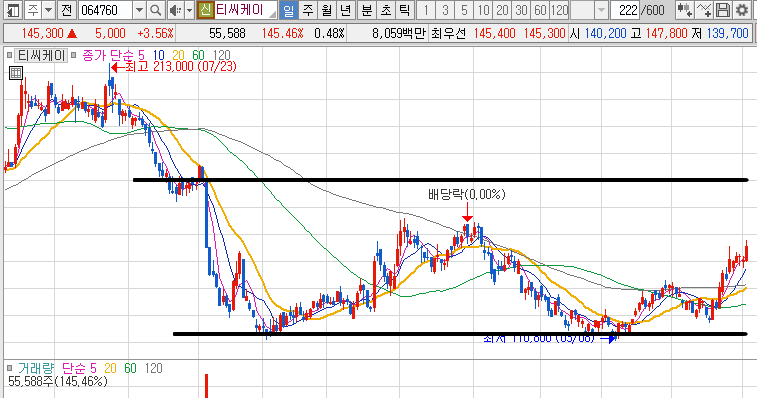Click the current price 145,300 with up arrow
The width and height of the screenshot is (757, 398).
49,33
